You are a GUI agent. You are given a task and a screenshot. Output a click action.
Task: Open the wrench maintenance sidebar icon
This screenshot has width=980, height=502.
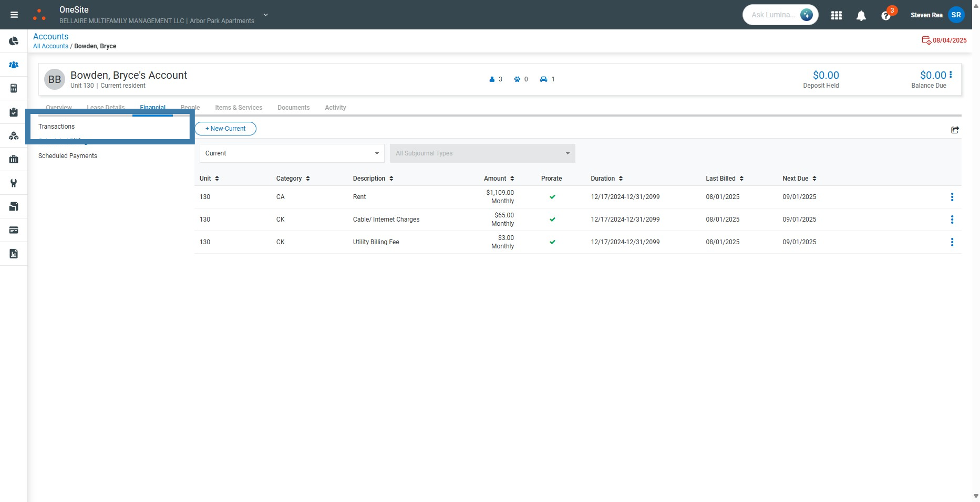pos(14,183)
